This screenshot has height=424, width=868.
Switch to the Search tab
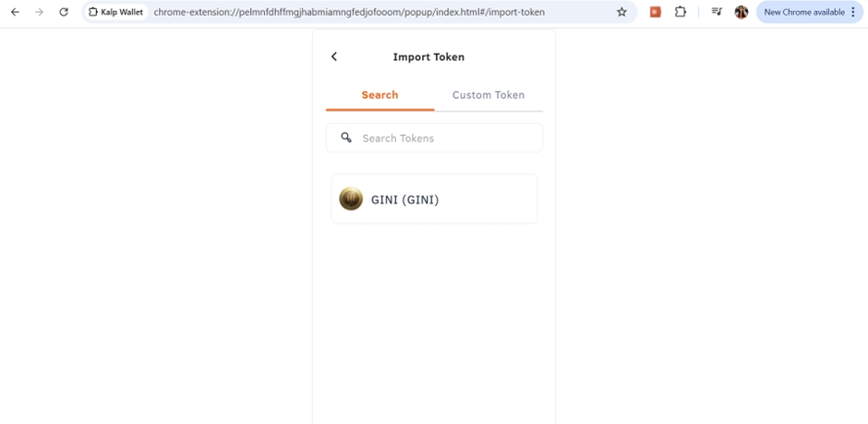pos(380,95)
